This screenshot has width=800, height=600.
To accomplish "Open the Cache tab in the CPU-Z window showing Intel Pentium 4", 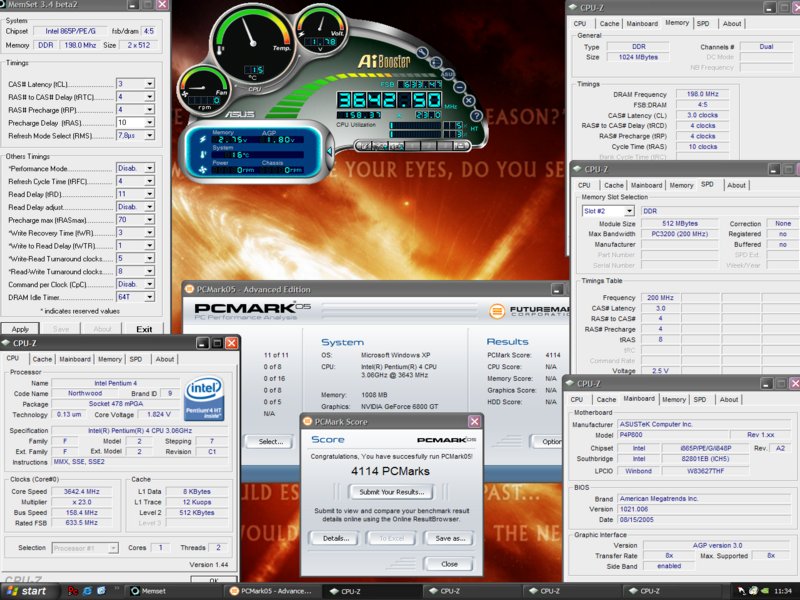I will coord(42,359).
